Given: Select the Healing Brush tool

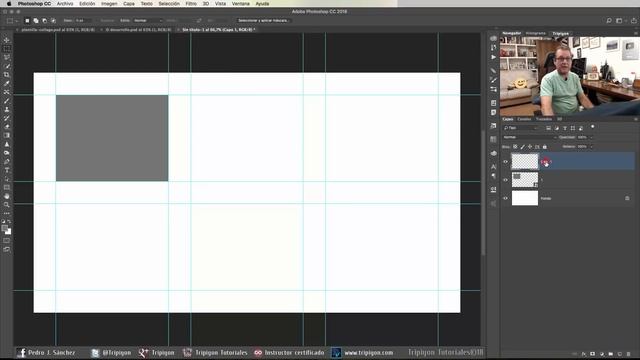Looking at the screenshot, I should (x=7, y=92).
